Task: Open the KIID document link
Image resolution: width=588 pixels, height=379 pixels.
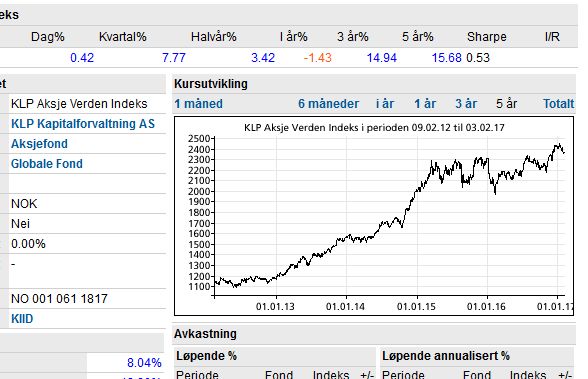Action: [22, 319]
